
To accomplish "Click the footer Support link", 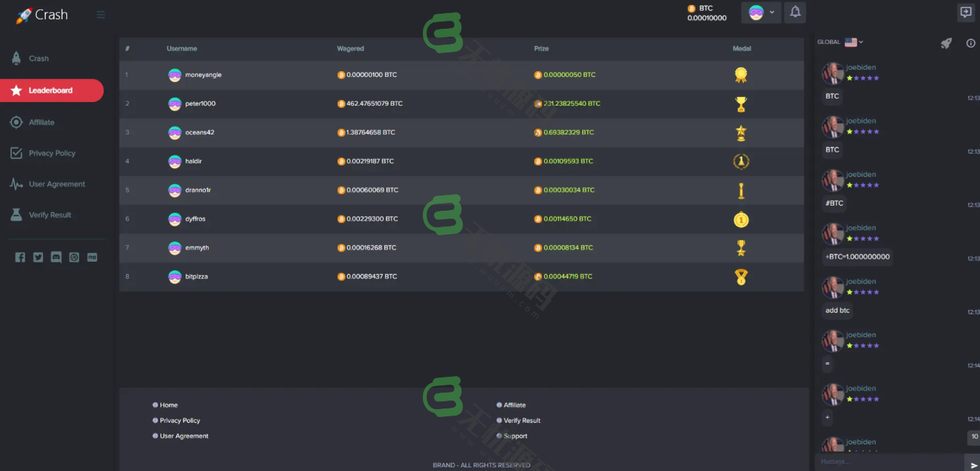I will [515, 436].
